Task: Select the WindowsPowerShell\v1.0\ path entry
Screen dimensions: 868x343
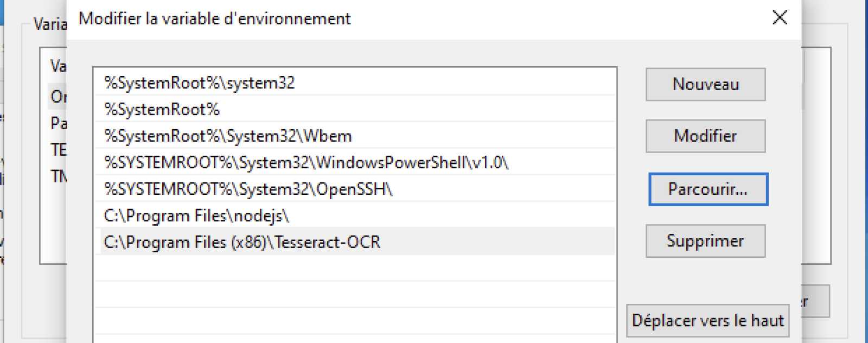Action: pyautogui.click(x=355, y=162)
